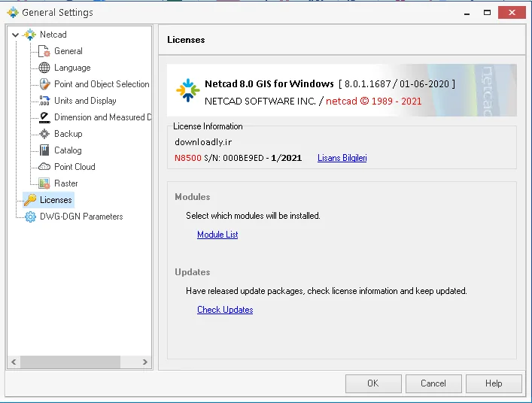Click the Point Cloud icon
532x403 pixels.
(x=44, y=167)
